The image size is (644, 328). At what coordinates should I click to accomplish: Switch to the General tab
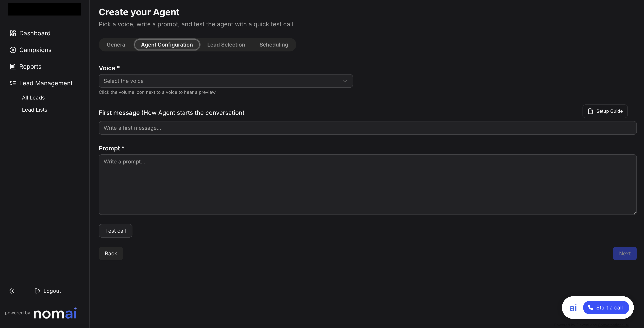(x=117, y=45)
